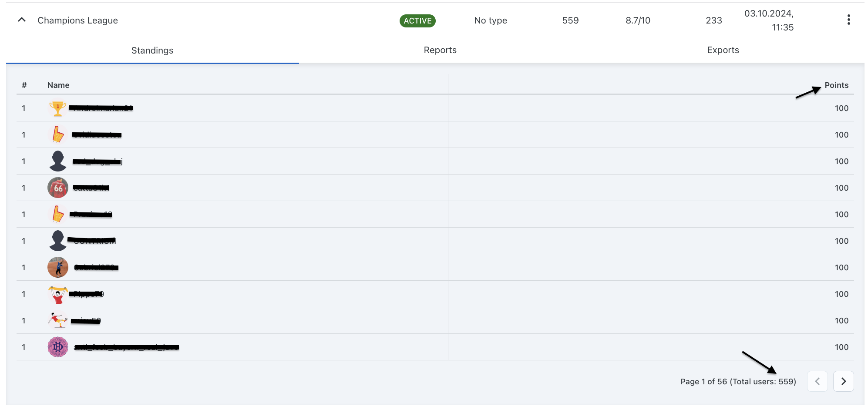The image size is (868, 410).
Task: Open the three-dot options menu
Action: [x=848, y=20]
